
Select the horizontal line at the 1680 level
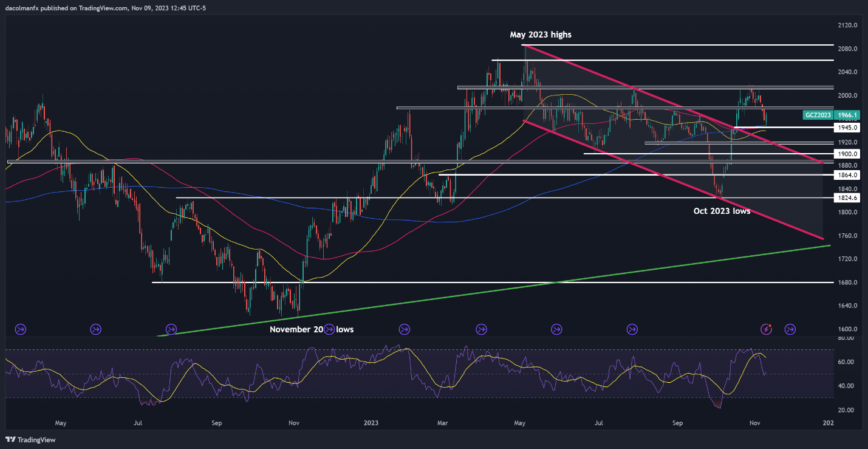click(492, 283)
